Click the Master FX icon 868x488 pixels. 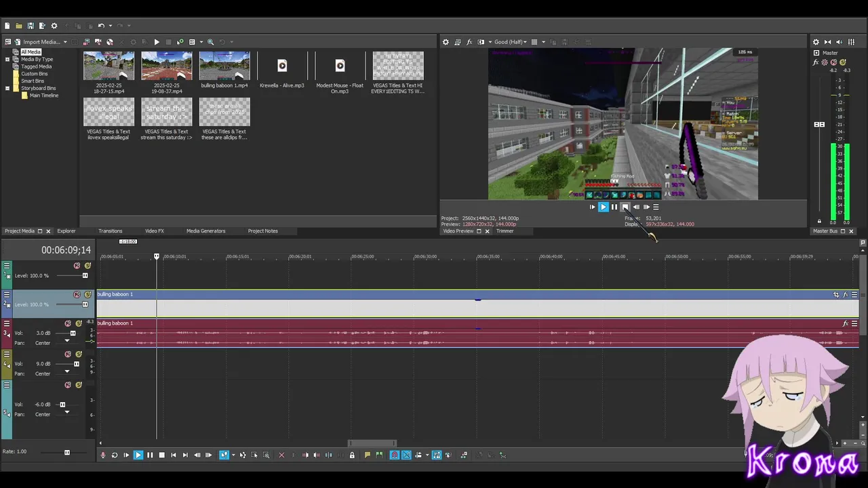click(816, 62)
